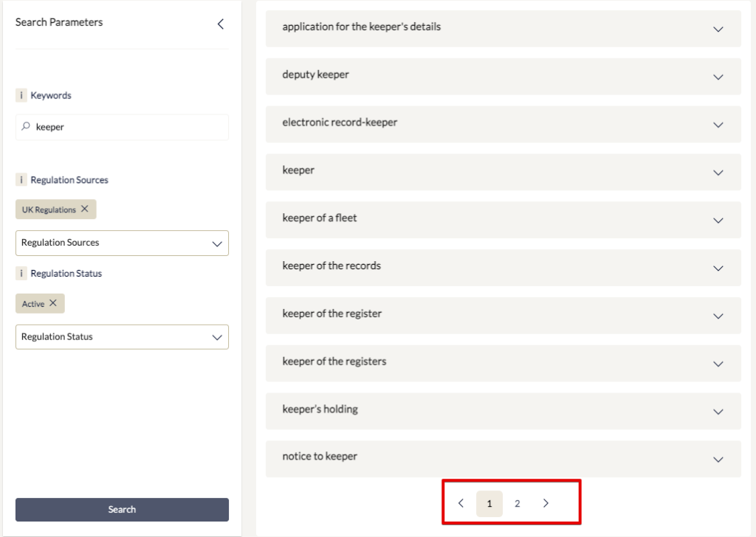The image size is (756, 537).
Task: Select results page 1
Action: (489, 504)
